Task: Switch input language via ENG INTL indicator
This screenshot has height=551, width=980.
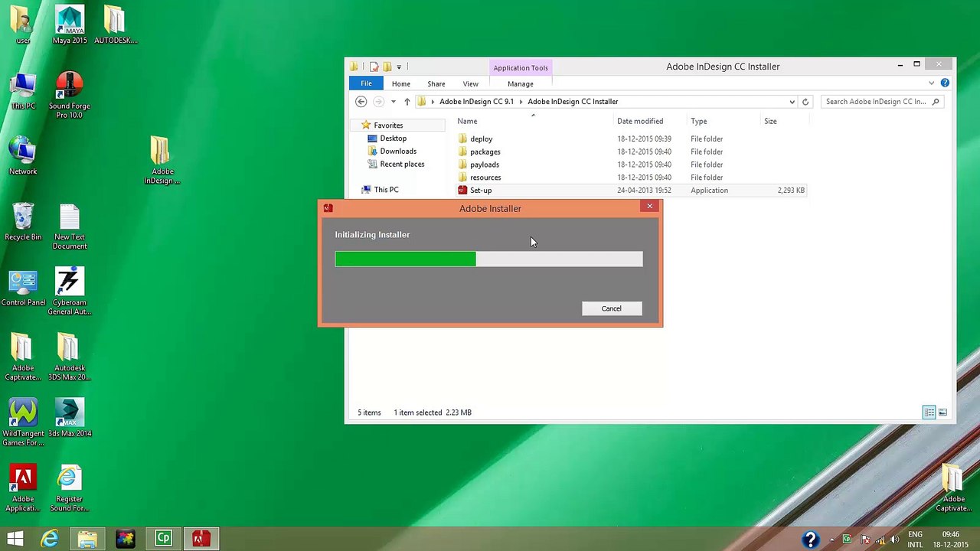Action: [915, 540]
